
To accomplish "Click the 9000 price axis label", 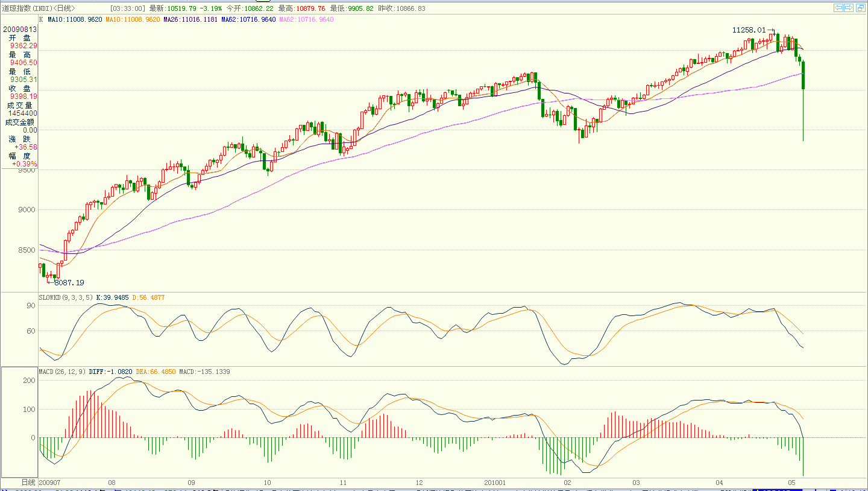I will [x=28, y=210].
